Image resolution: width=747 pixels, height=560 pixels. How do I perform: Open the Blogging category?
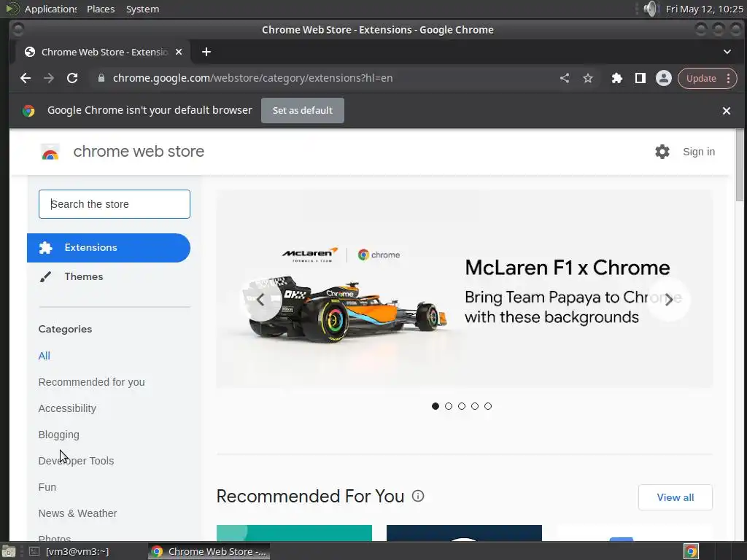59,435
